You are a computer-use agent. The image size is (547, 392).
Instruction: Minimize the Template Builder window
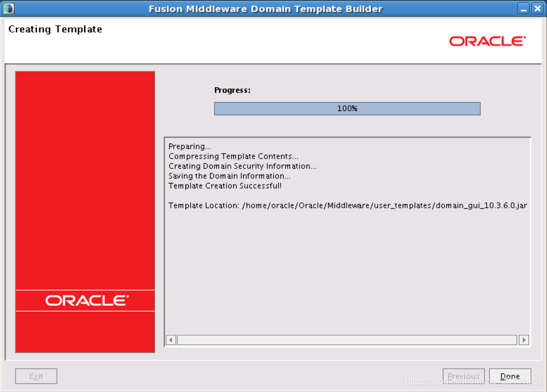pos(523,9)
